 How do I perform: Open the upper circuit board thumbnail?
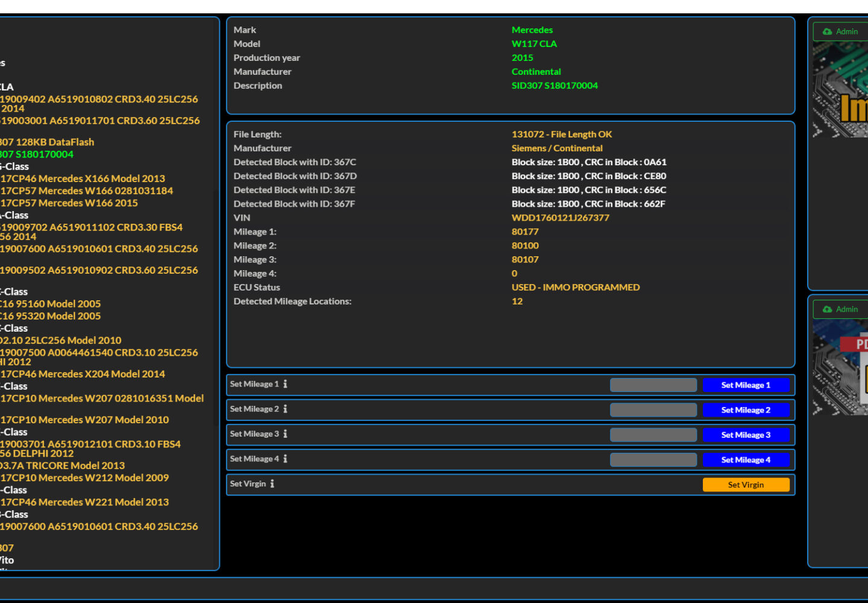pos(840,90)
